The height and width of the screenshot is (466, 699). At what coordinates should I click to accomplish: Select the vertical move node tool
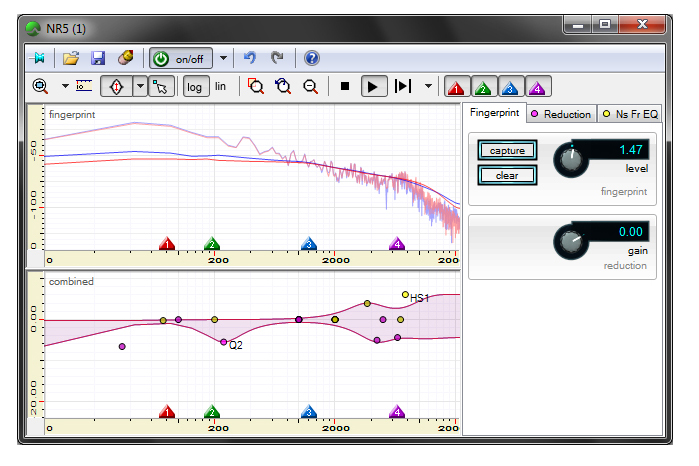116,87
